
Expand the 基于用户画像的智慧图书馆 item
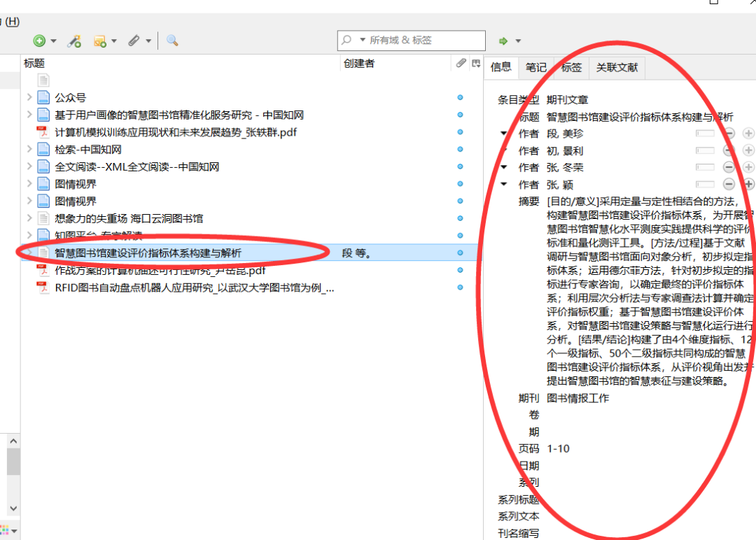pos(29,115)
